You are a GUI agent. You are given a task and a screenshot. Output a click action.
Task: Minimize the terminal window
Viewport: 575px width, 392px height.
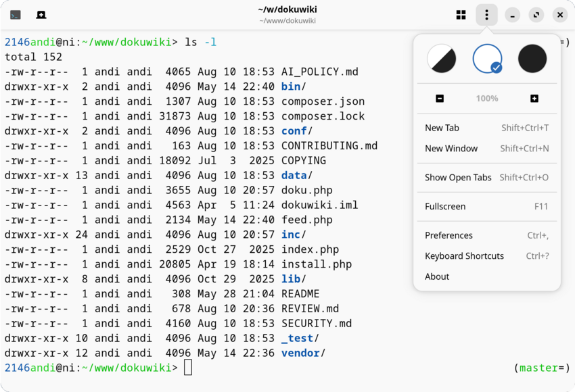coord(512,15)
